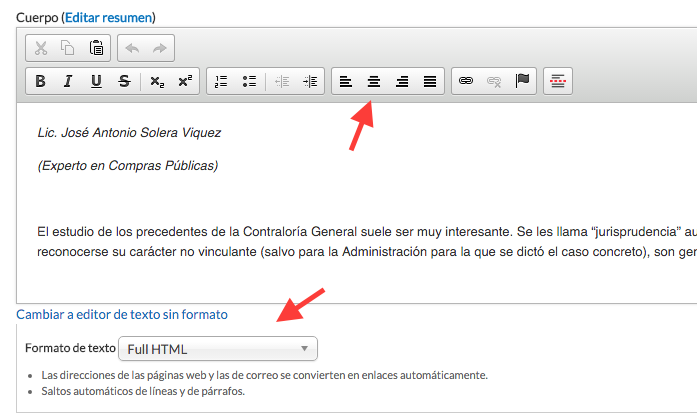
Task: Insert a bulleted list
Action: (x=250, y=82)
